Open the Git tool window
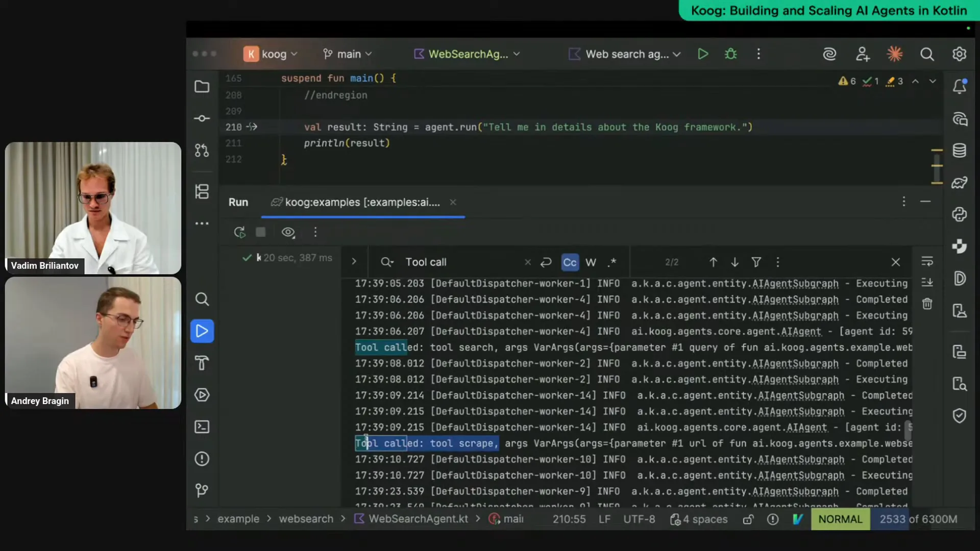This screenshot has height=551, width=980. point(202,491)
